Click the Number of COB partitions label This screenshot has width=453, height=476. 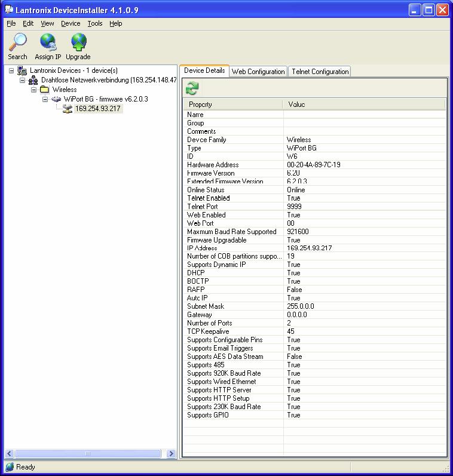point(234,256)
